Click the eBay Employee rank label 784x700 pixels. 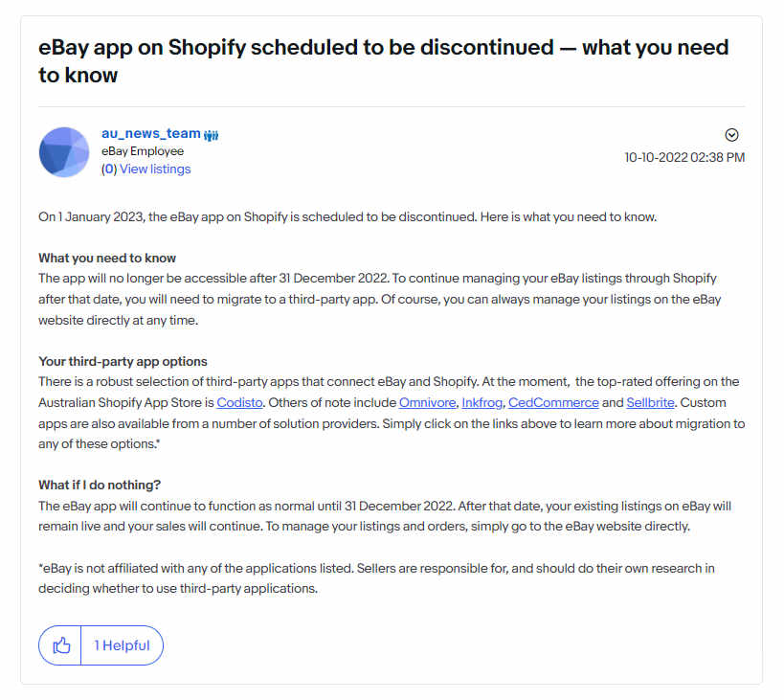coord(143,151)
